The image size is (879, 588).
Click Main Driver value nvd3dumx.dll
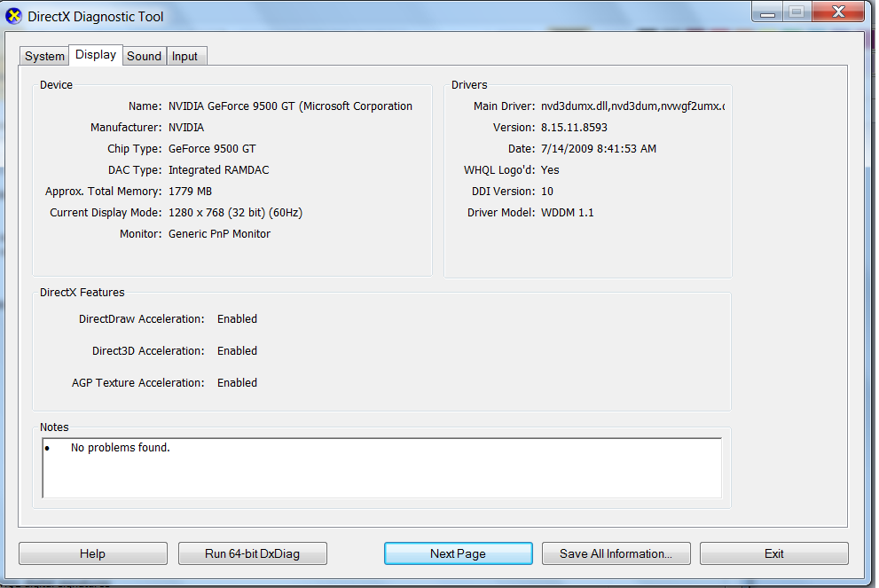[x=632, y=106]
